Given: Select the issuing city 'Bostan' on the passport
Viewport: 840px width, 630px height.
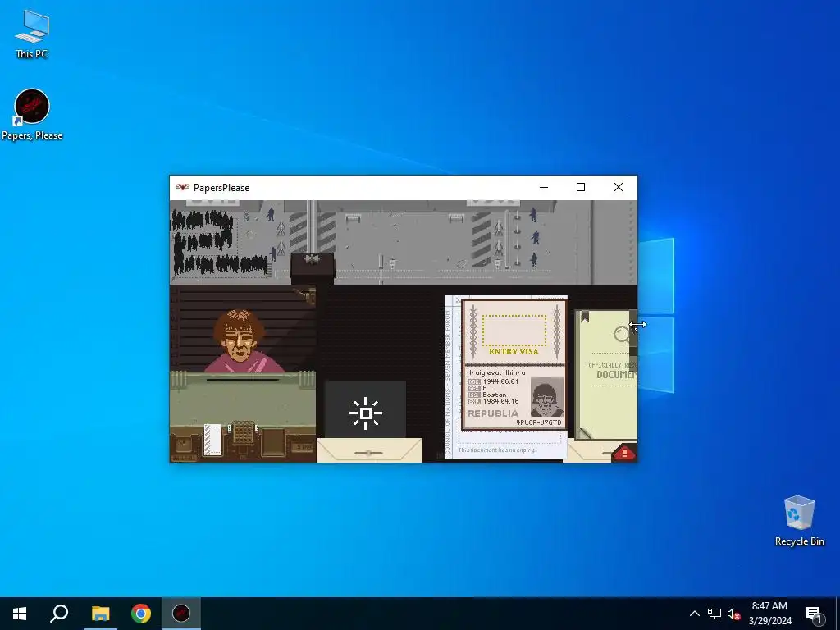Looking at the screenshot, I should pyautogui.click(x=495, y=395).
